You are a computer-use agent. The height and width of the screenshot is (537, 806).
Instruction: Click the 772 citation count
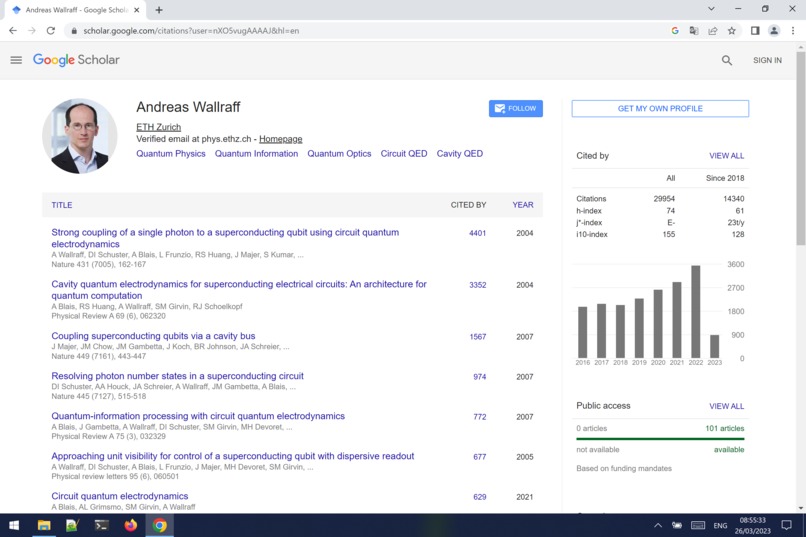(480, 417)
